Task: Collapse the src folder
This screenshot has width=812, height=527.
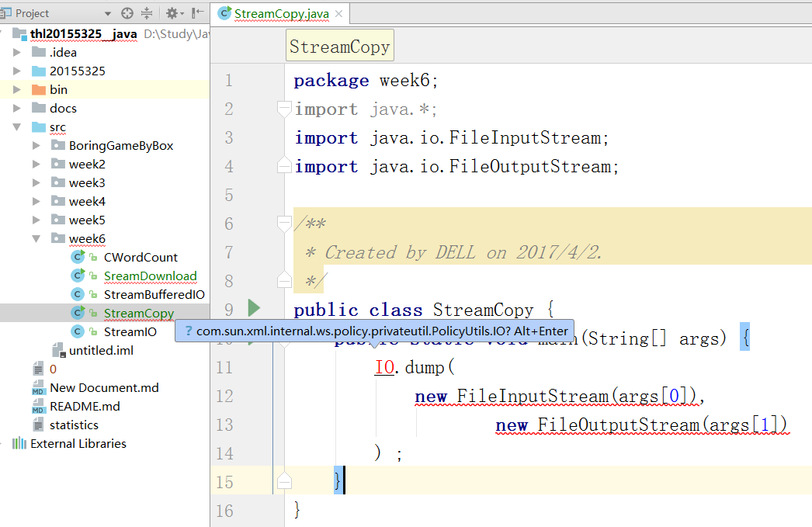Action: 16,127
